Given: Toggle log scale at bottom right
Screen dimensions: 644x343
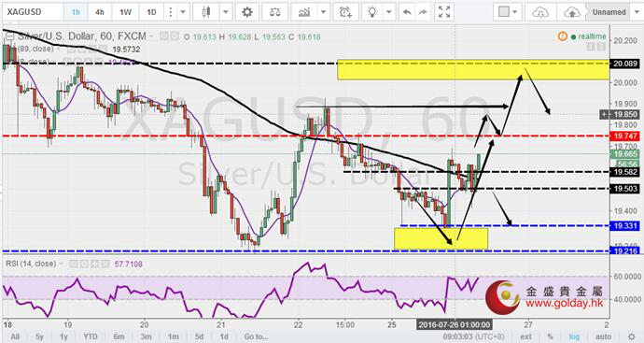Looking at the screenshot, I should coord(574,336).
